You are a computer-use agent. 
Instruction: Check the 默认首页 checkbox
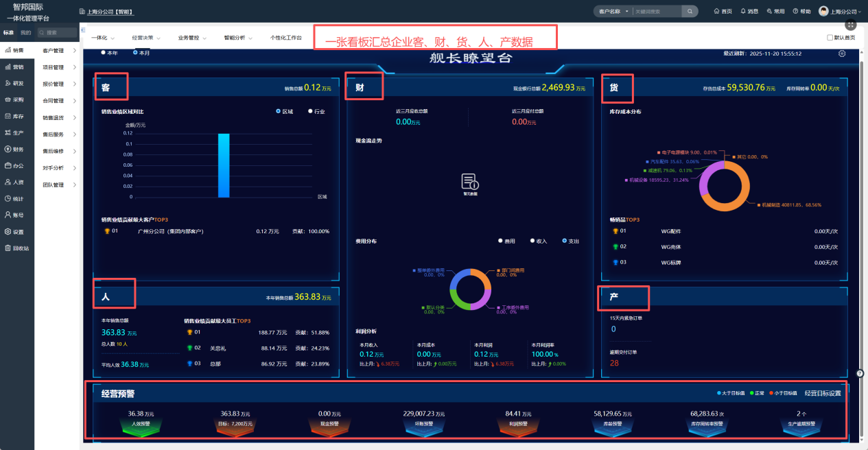tap(830, 38)
